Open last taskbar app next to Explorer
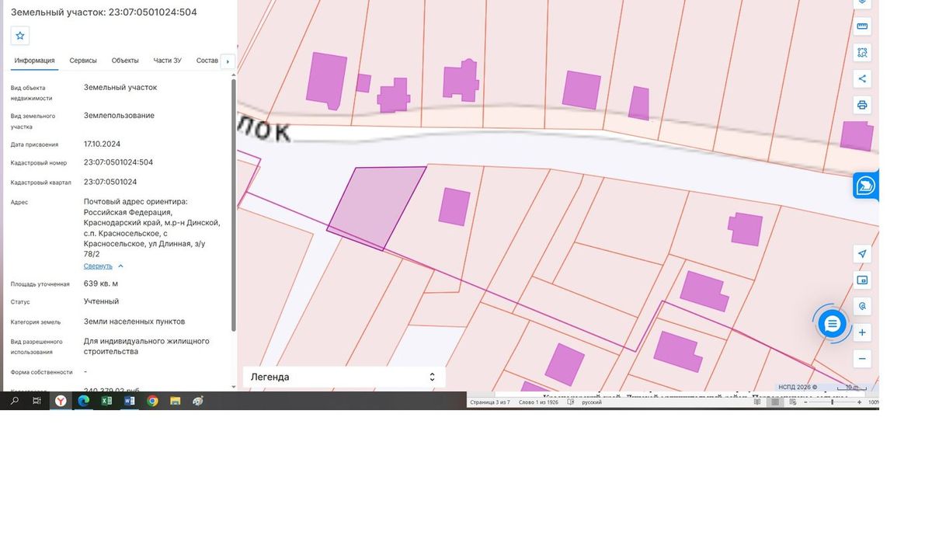The image size is (932, 560). (x=198, y=401)
